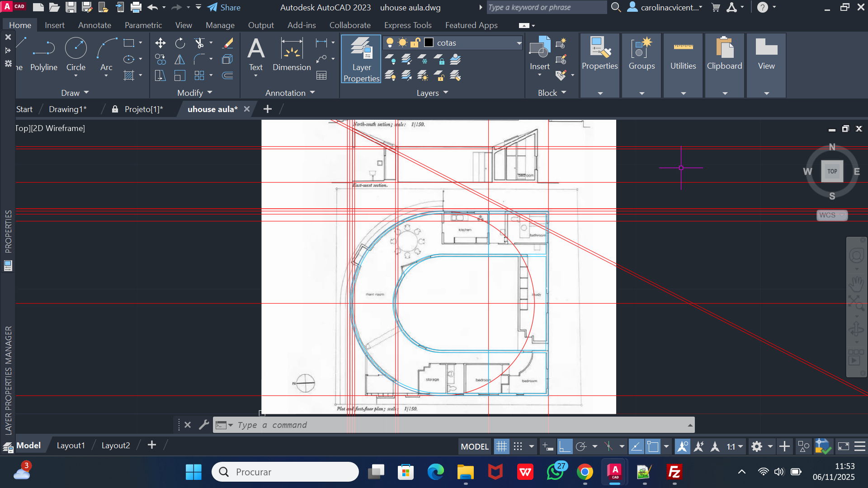Open the Annotate ribbon tab
868x488 pixels.
94,25
